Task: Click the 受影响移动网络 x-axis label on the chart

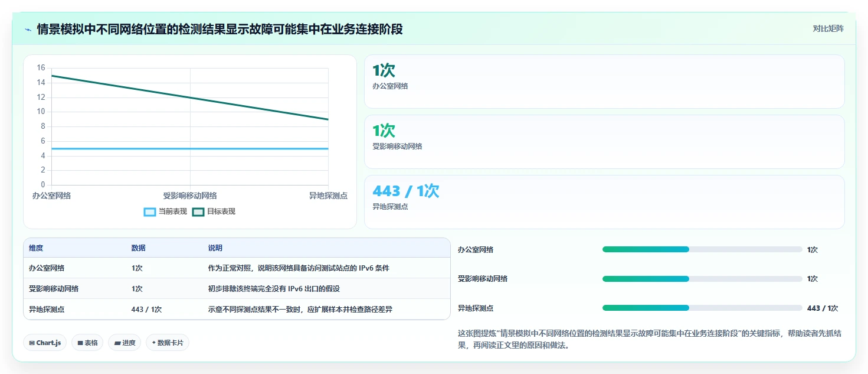Action: click(x=190, y=196)
